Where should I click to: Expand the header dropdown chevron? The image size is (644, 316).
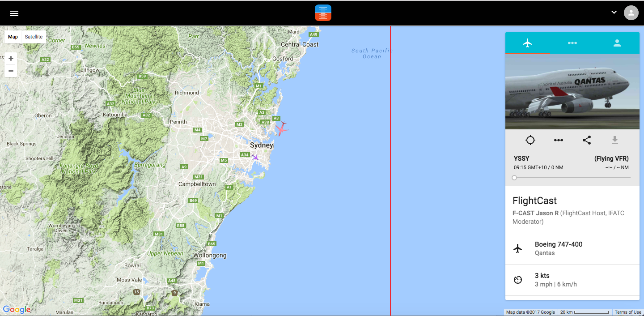[614, 13]
